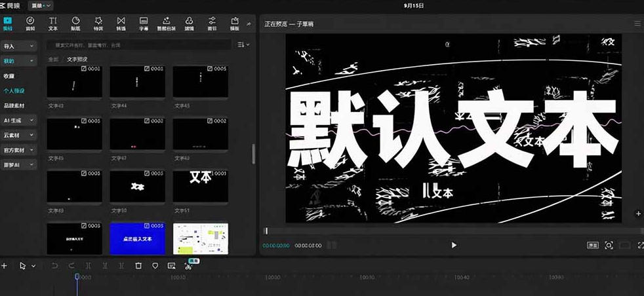The height and width of the screenshot is (296, 644).
Task: Select 个人预设 in the sidebar
Action: point(14,90)
